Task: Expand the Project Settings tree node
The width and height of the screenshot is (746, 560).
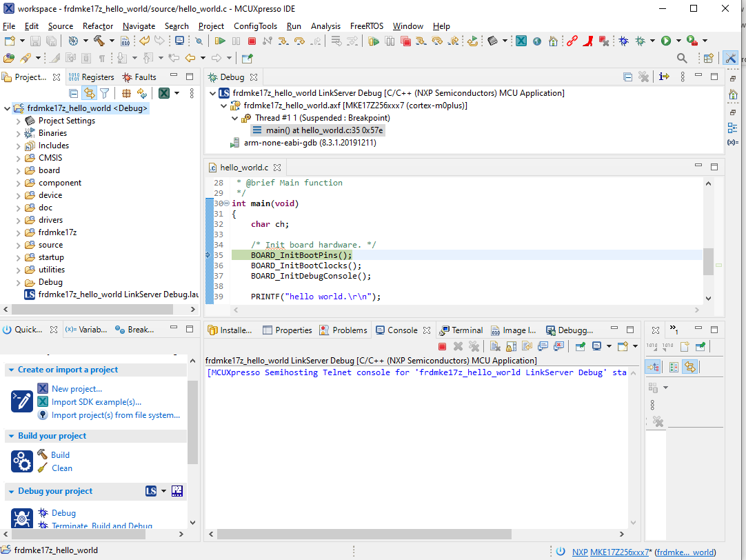Action: pos(19,121)
